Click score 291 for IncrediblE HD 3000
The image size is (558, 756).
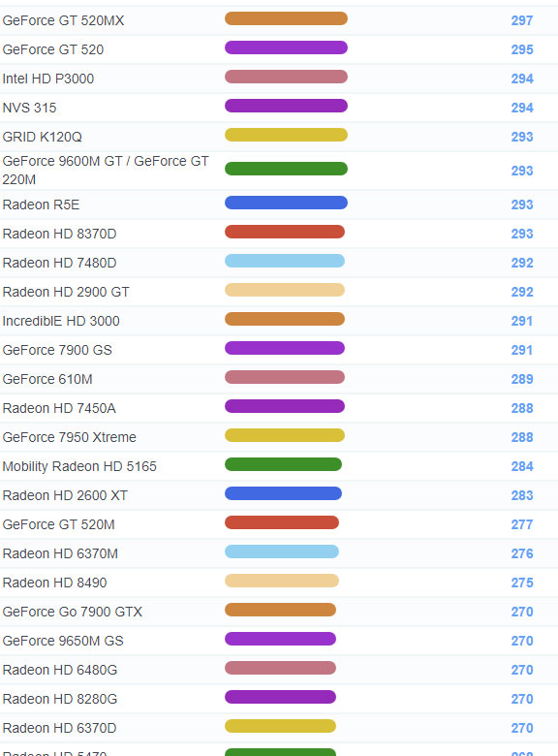point(522,321)
